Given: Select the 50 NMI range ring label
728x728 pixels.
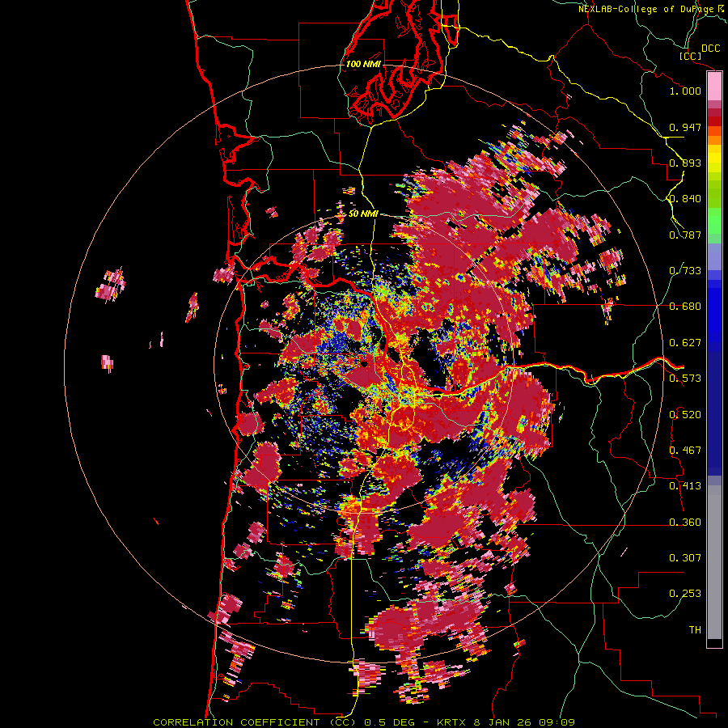Looking at the screenshot, I should [363, 214].
